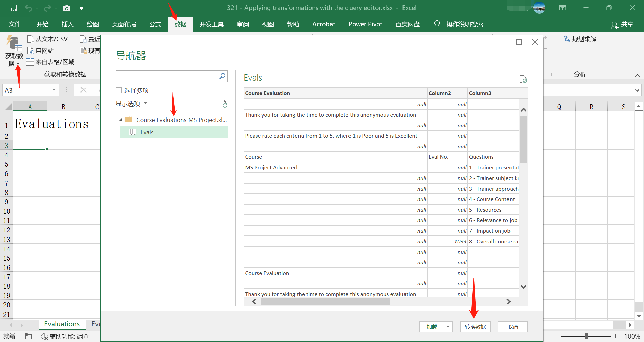644x342 pixels.
Task: Click the camera screenshot icon
Action: (x=67, y=8)
